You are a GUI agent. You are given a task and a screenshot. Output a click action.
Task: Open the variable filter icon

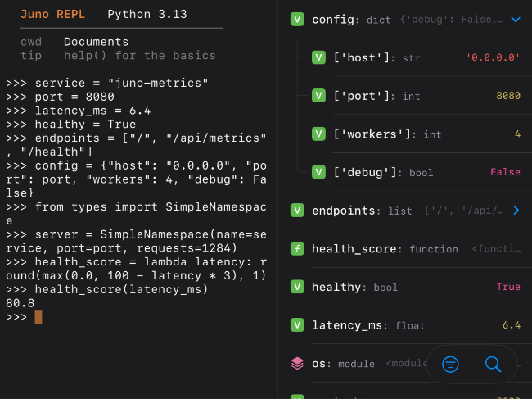[x=450, y=365]
